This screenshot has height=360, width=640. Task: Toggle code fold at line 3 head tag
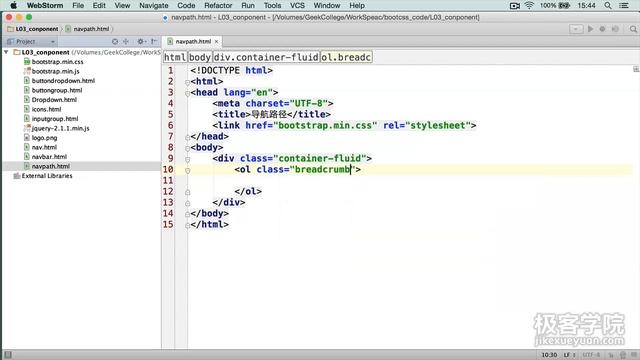[187, 93]
